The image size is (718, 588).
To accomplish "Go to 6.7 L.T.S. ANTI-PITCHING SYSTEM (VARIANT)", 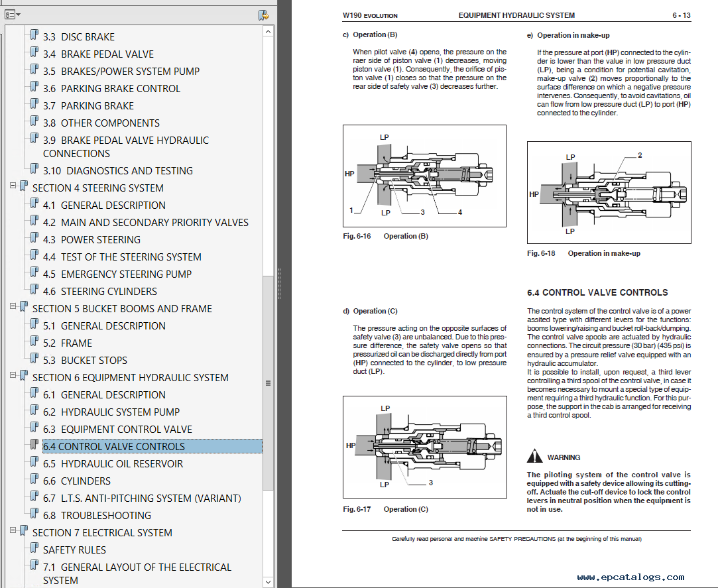I will [x=142, y=499].
